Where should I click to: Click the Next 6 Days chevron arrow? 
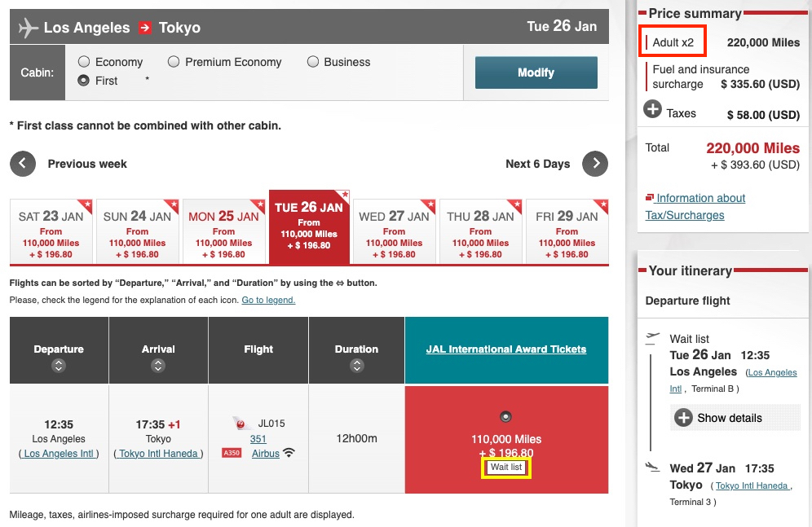[594, 164]
